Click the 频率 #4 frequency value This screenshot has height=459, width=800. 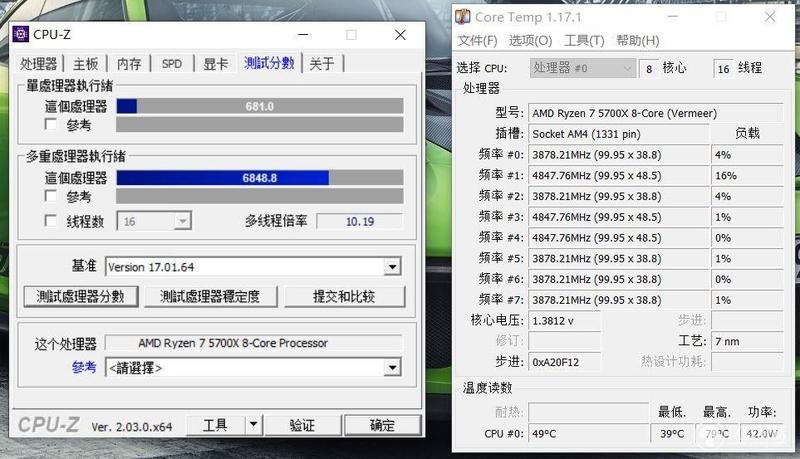tap(618, 238)
